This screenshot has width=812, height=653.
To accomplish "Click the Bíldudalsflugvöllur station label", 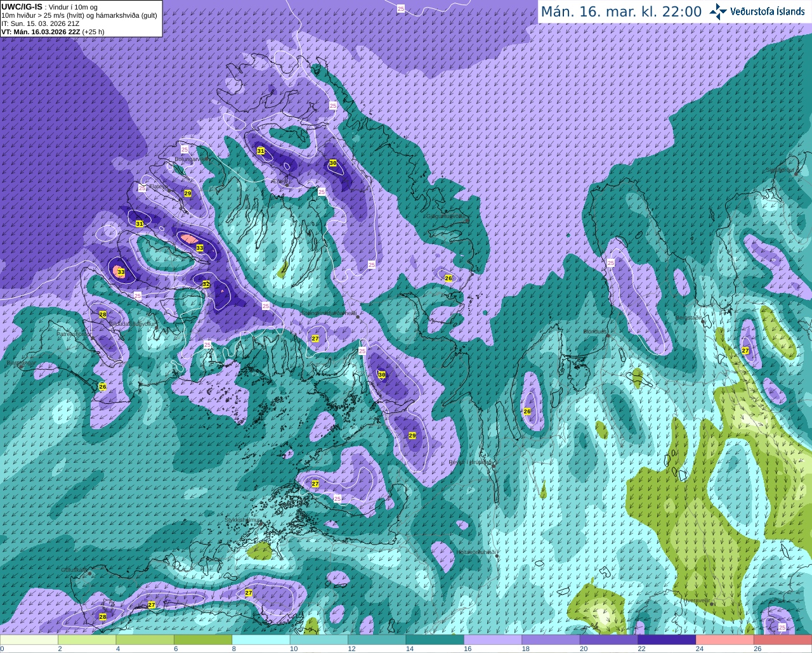I will [x=133, y=323].
